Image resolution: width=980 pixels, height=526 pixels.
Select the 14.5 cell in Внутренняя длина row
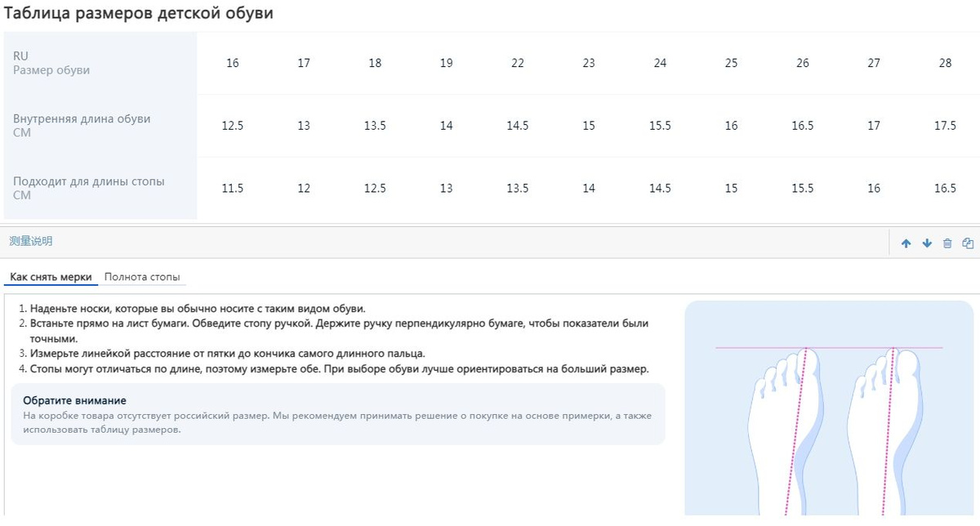coord(518,126)
